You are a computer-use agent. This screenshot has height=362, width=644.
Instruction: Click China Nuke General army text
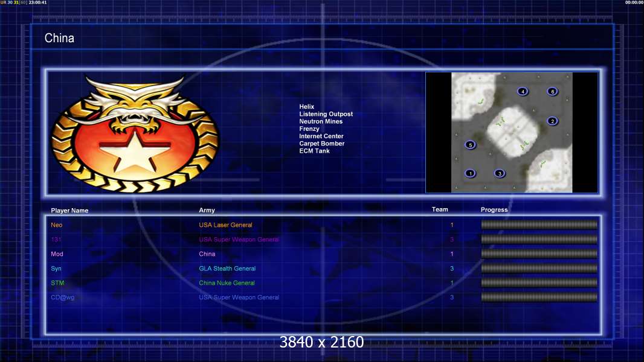pyautogui.click(x=227, y=283)
